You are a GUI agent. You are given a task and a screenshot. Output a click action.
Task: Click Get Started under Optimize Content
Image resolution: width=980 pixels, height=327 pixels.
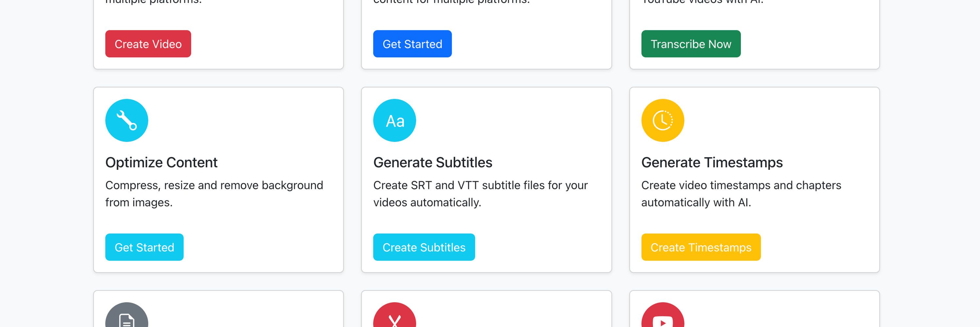coord(144,247)
